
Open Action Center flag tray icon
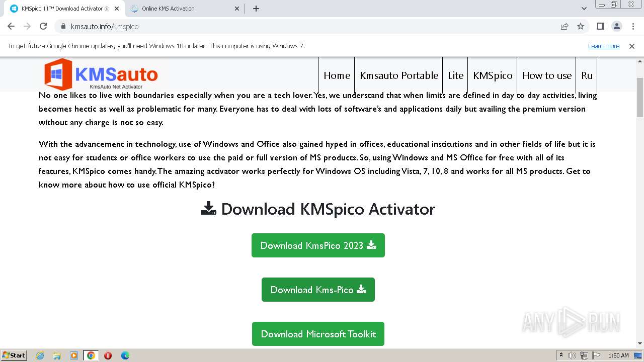coord(596,355)
